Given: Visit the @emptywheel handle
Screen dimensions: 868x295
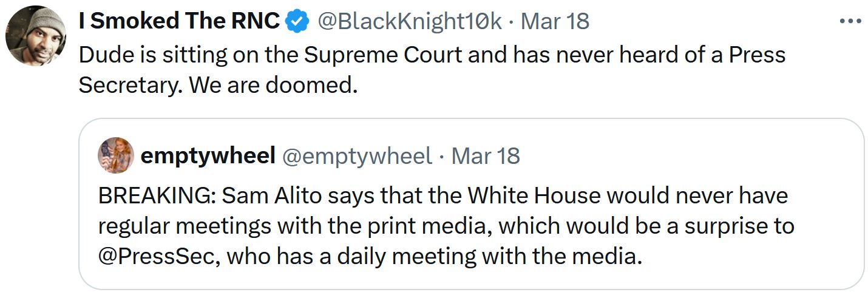Looking at the screenshot, I should (x=357, y=156).
